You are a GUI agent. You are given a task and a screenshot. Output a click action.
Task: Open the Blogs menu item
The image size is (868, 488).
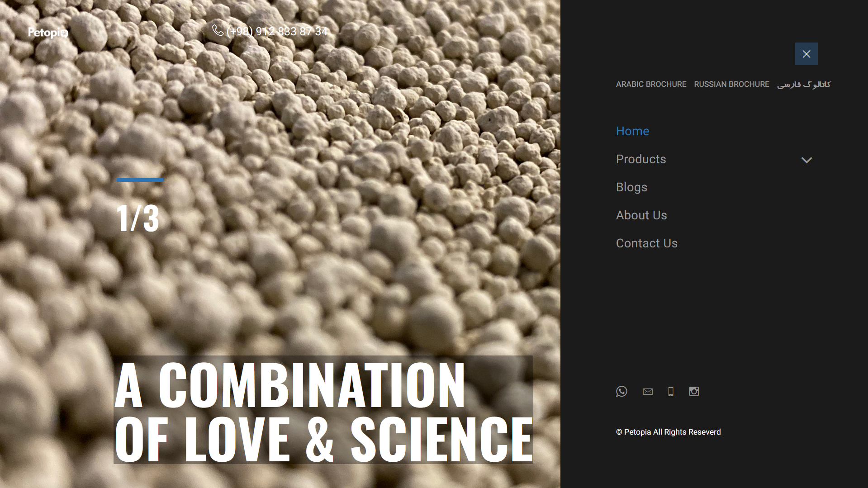tap(631, 187)
